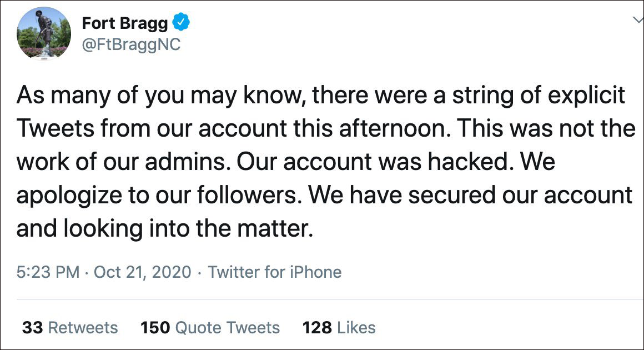Show the 128 Likes list
Viewport: 644px width, 350px height.
pos(339,328)
